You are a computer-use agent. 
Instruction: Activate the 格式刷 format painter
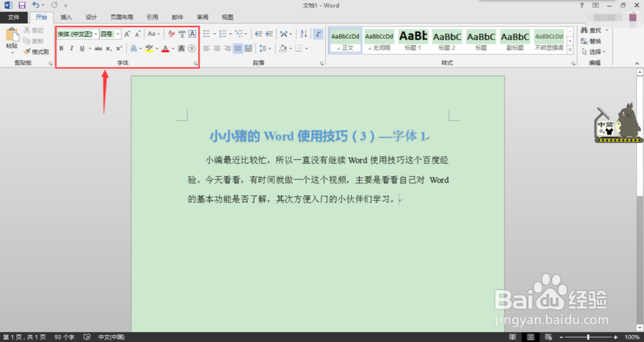[36, 52]
